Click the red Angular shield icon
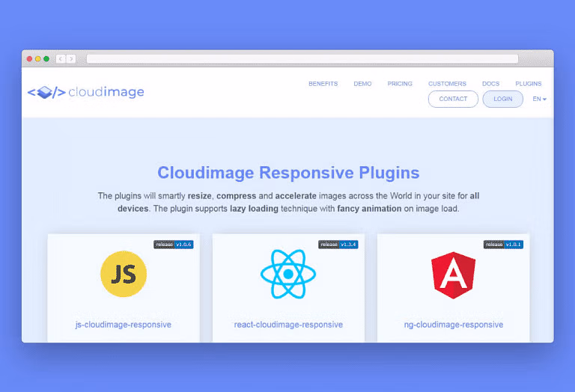Viewport: 575px width, 392px height. click(453, 274)
